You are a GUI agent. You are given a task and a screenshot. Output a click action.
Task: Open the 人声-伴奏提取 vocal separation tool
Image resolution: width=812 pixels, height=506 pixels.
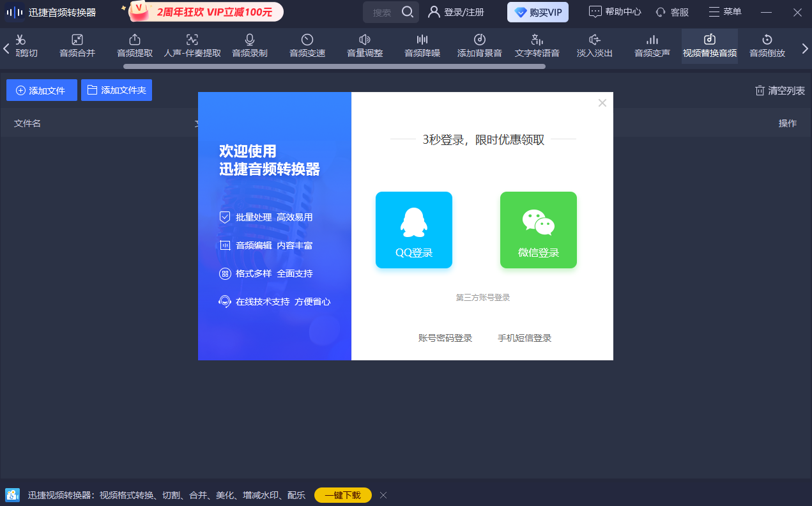pos(192,45)
